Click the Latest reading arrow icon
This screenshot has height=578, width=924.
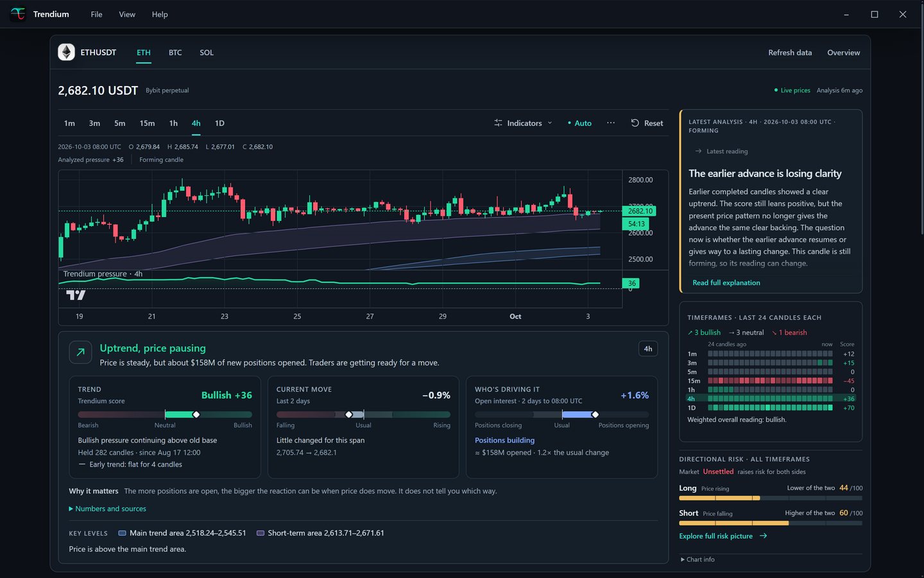tap(698, 152)
